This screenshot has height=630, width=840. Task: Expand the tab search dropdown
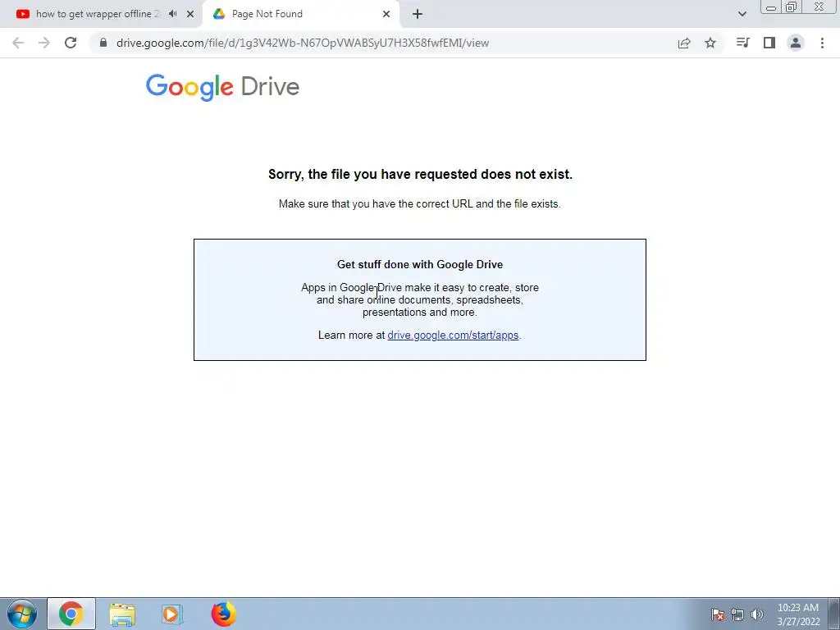[x=742, y=14]
